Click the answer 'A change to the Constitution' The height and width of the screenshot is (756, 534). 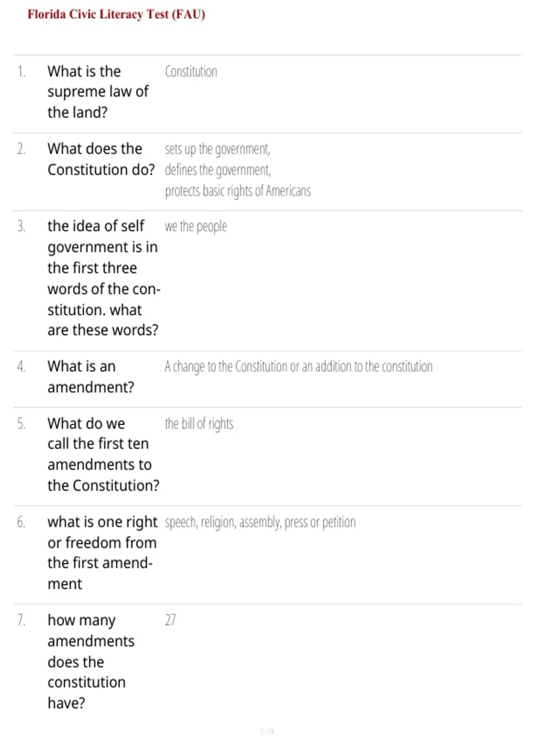tap(298, 366)
